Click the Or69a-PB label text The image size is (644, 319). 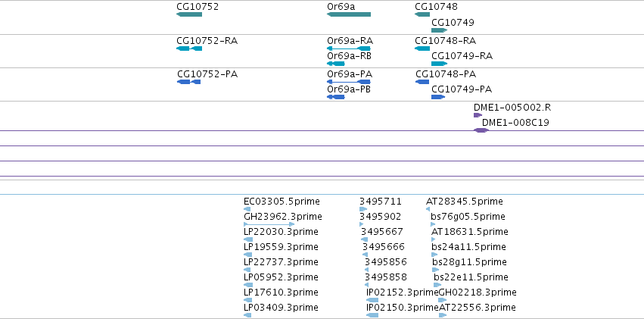coord(349,89)
